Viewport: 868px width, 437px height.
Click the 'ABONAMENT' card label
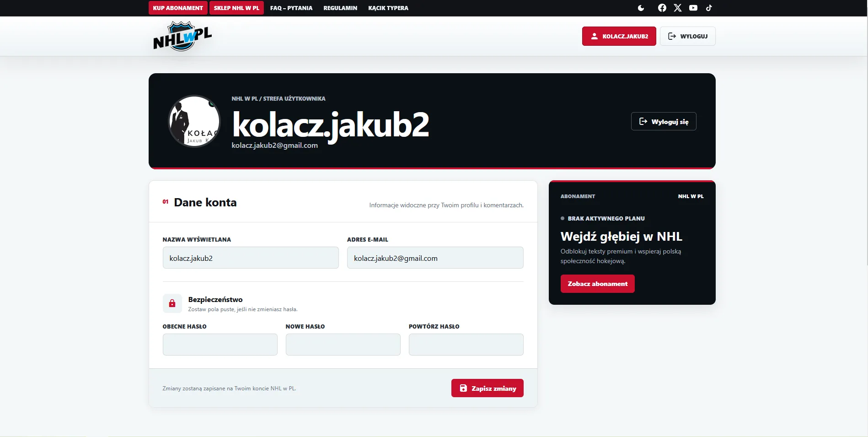(x=578, y=196)
